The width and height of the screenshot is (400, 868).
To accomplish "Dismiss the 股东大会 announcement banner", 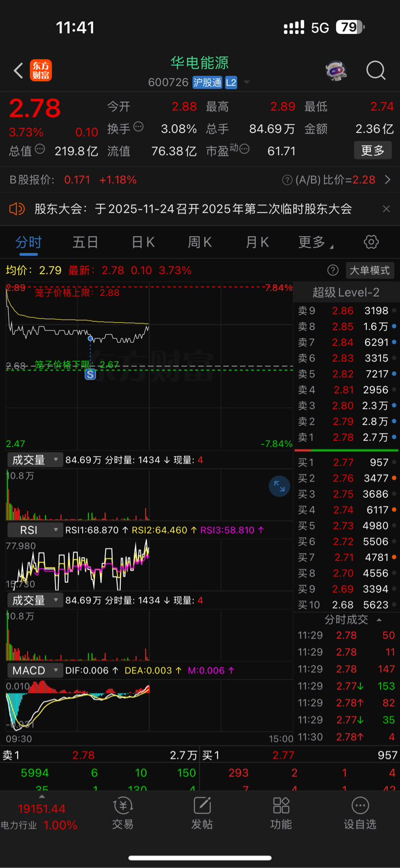I will [x=386, y=209].
